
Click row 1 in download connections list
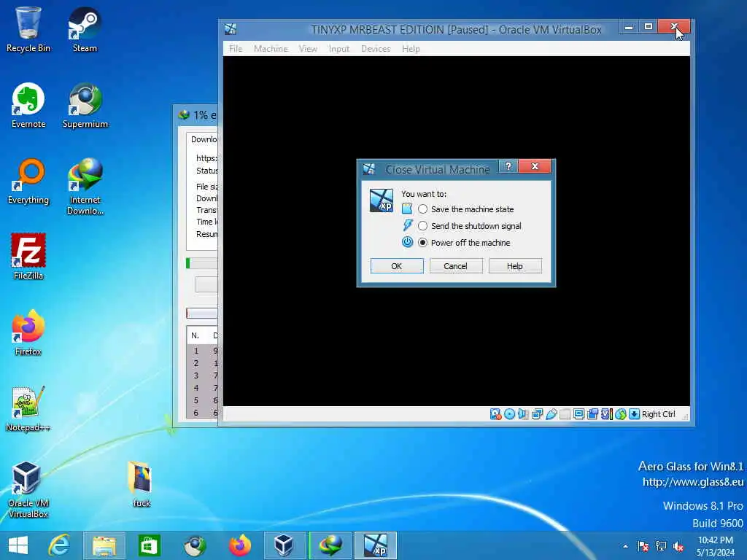(x=203, y=351)
